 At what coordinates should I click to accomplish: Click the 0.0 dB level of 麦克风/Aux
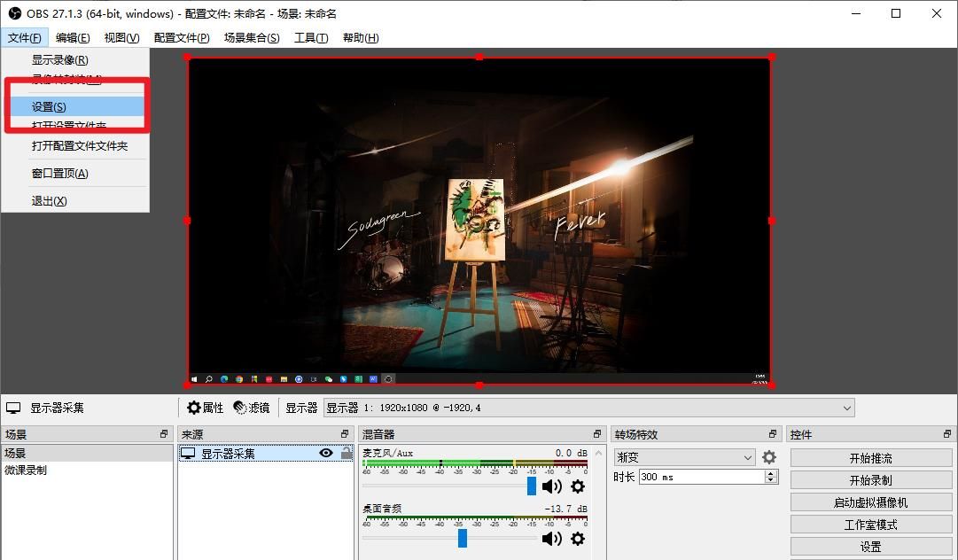[572, 453]
